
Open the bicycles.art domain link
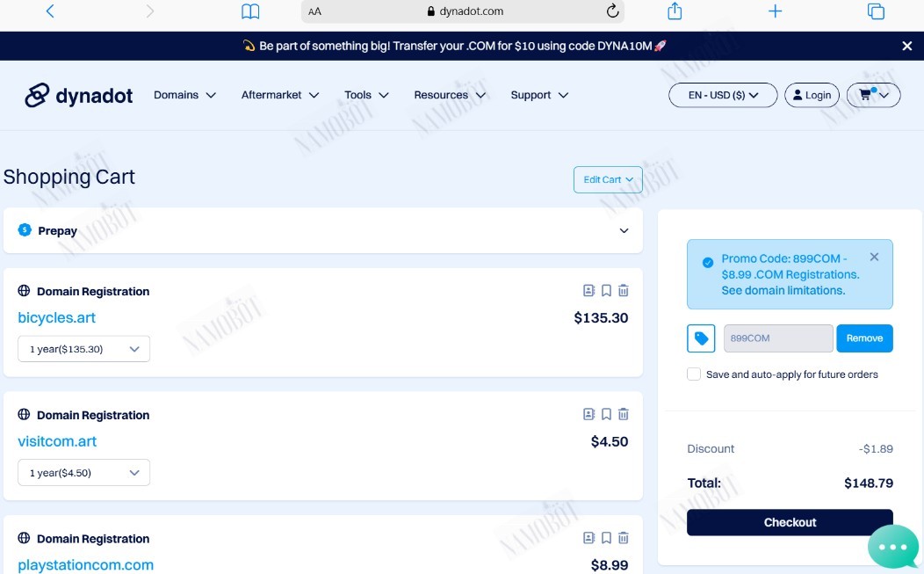[56, 317]
